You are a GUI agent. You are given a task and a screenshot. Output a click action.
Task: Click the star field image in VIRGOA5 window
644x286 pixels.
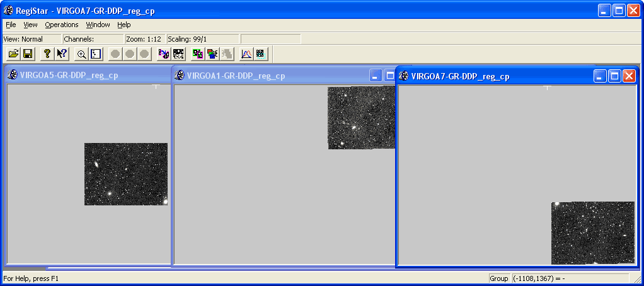coord(125,174)
